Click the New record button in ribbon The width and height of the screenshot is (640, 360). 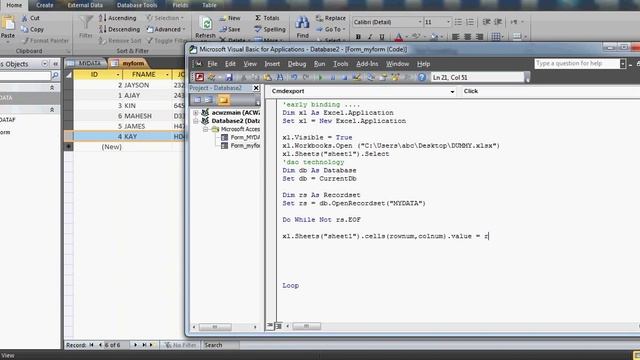230,18
